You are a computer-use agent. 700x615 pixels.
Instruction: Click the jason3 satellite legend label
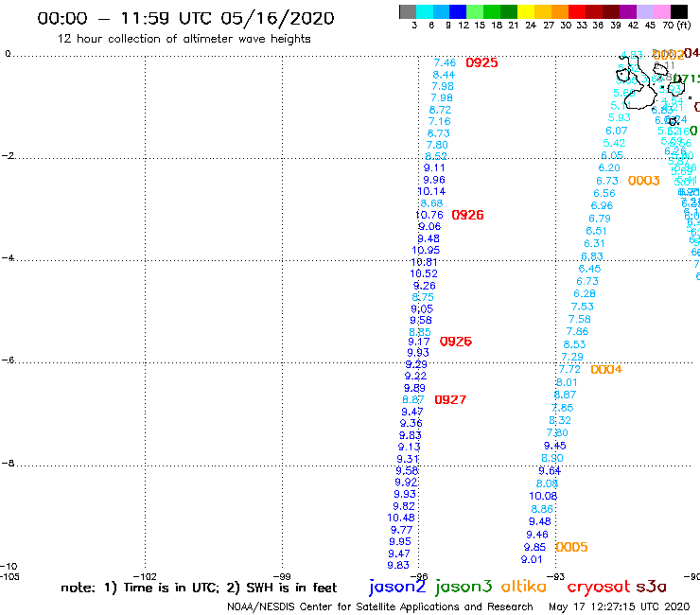[x=464, y=587]
